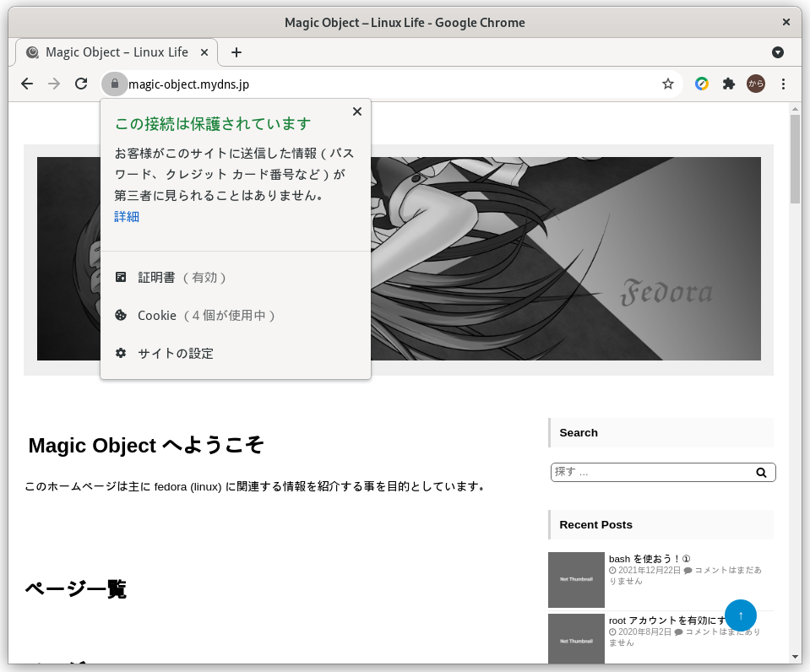Click the scrollbar down arrow

point(795,657)
